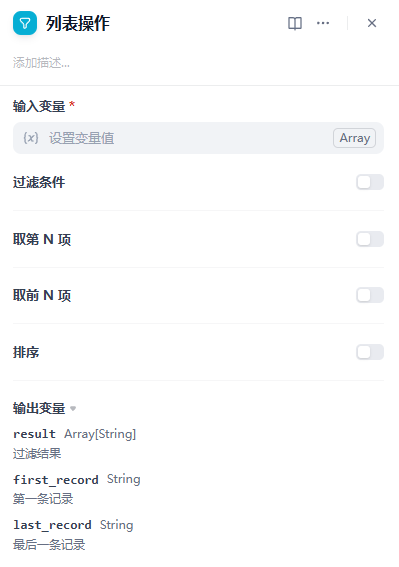Select the last_record output variable
Viewport: 399px width, 567px height.
52,525
